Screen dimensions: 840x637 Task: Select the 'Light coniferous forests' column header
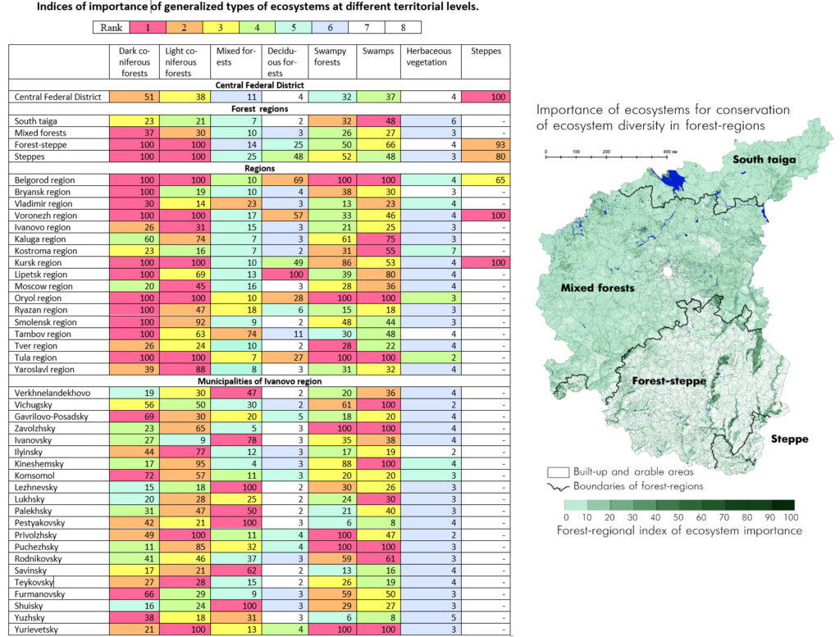click(x=185, y=62)
